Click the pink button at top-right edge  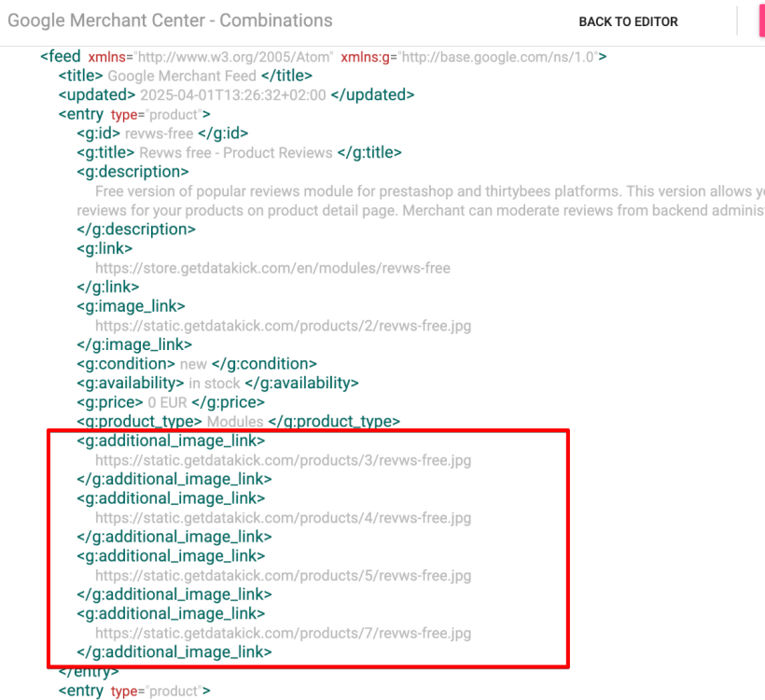point(760,21)
